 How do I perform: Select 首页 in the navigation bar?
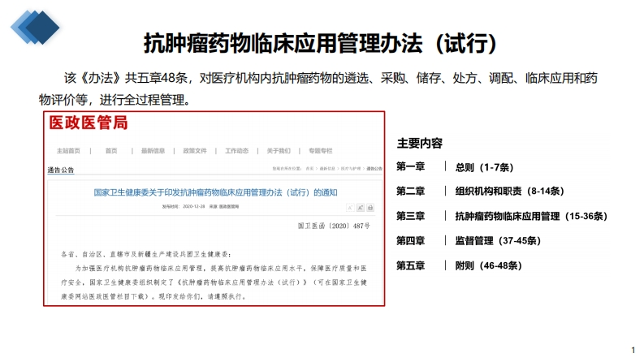pyautogui.click(x=110, y=151)
